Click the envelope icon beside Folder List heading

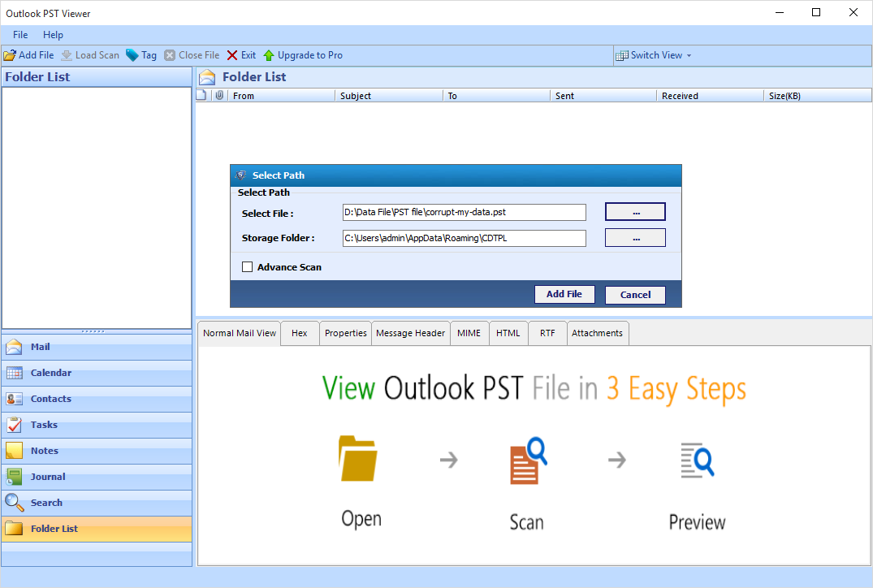click(207, 77)
